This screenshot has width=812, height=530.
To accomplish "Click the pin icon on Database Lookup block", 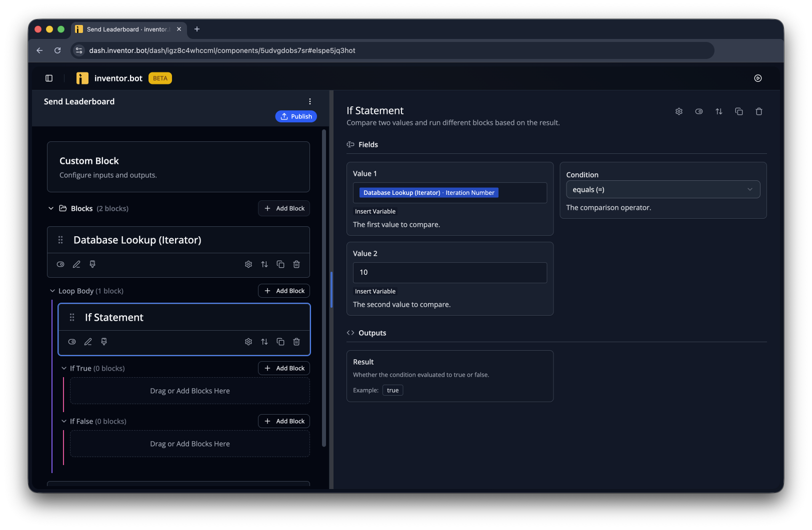I will [x=92, y=264].
